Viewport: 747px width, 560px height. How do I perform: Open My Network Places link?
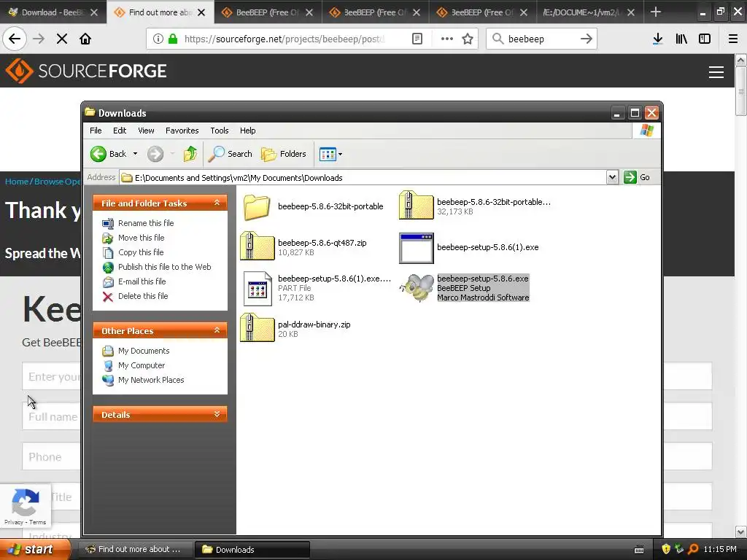(151, 380)
